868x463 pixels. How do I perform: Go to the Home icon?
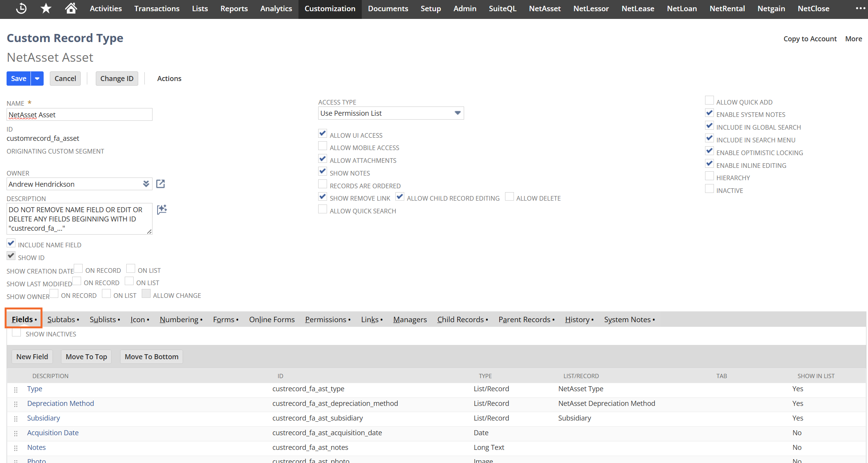point(71,8)
